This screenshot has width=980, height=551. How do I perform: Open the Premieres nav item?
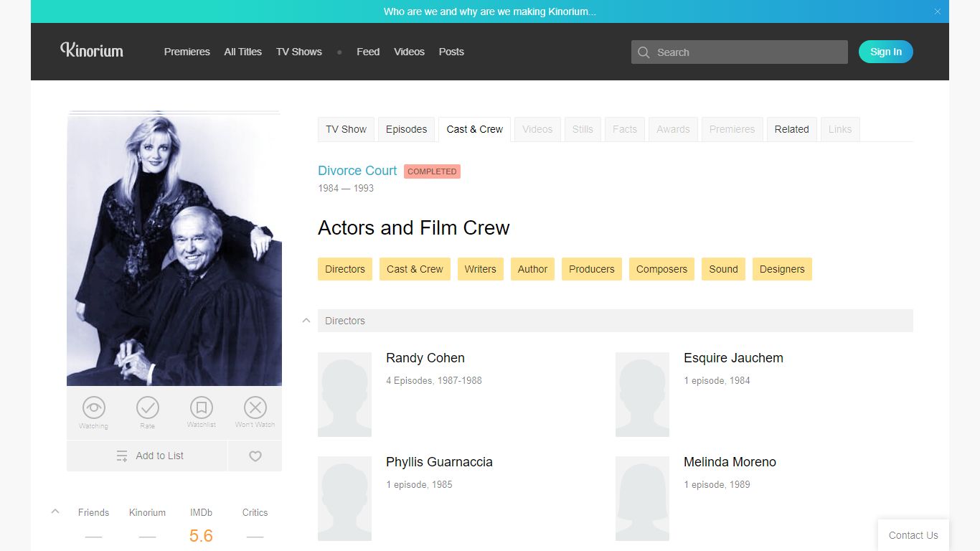point(187,52)
